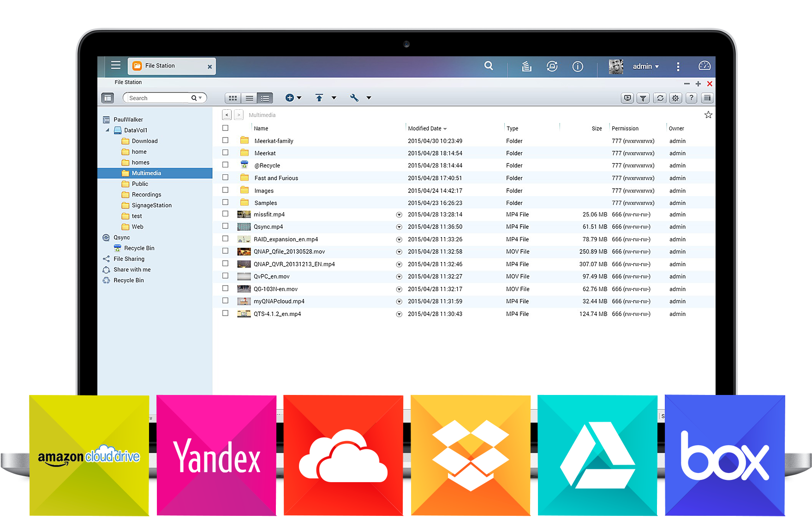This screenshot has height=526, width=812.
Task: Click the Search input field
Action: pos(158,98)
